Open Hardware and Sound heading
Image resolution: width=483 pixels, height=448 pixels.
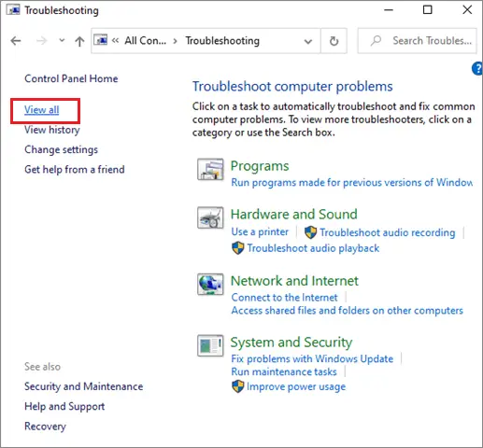tap(294, 215)
